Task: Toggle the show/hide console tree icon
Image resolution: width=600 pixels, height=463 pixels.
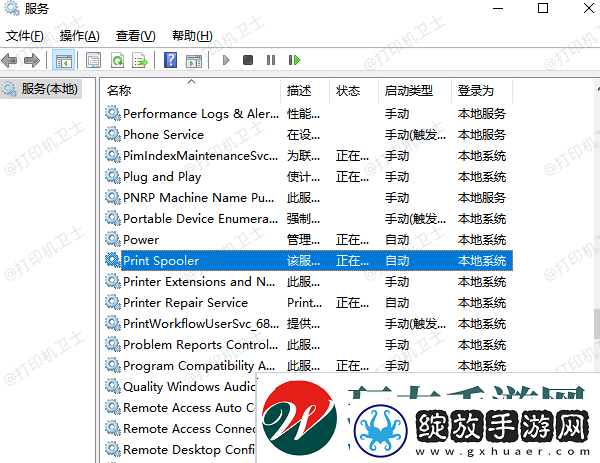Action: click(x=64, y=60)
